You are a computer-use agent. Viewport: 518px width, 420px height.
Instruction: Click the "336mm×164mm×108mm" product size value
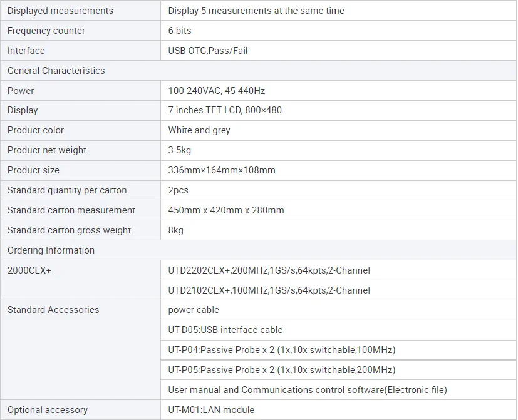pyautogui.click(x=222, y=170)
